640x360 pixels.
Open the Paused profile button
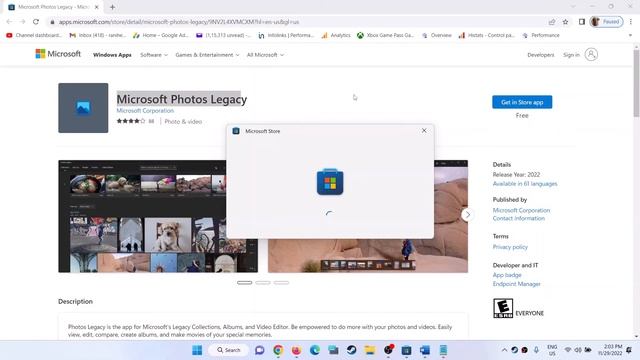pos(606,22)
